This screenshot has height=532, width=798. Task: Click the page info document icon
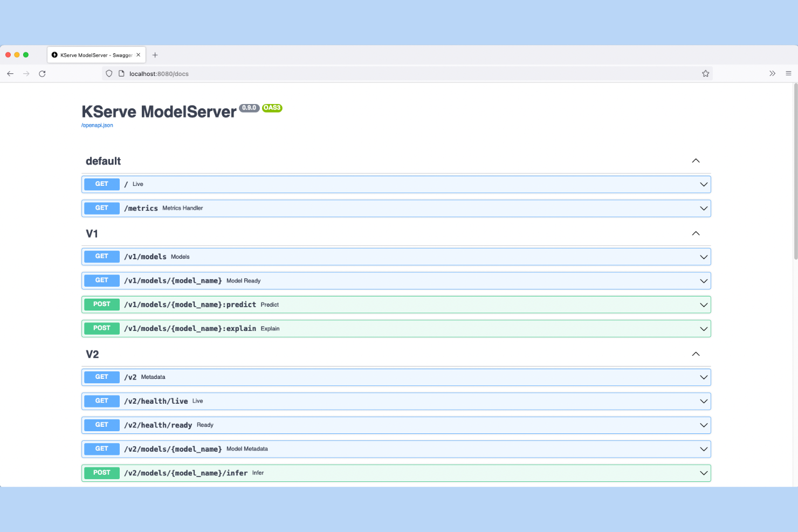[x=121, y=74]
